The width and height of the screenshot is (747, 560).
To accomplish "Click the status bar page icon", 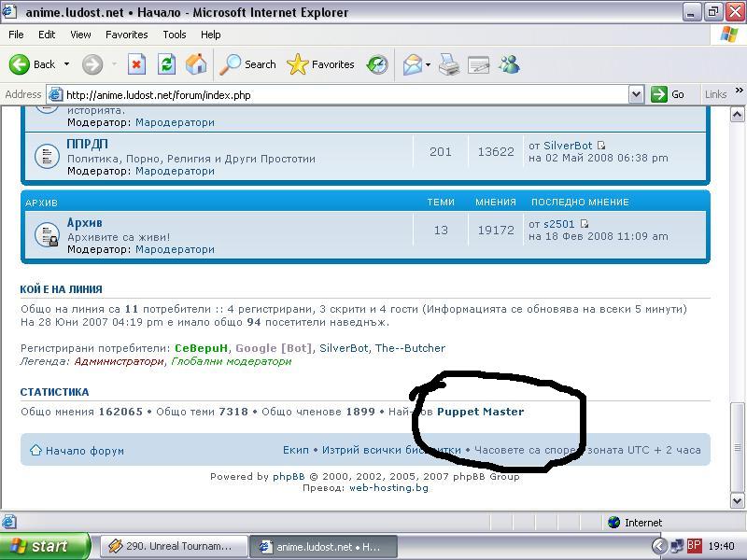I will coord(9,523).
